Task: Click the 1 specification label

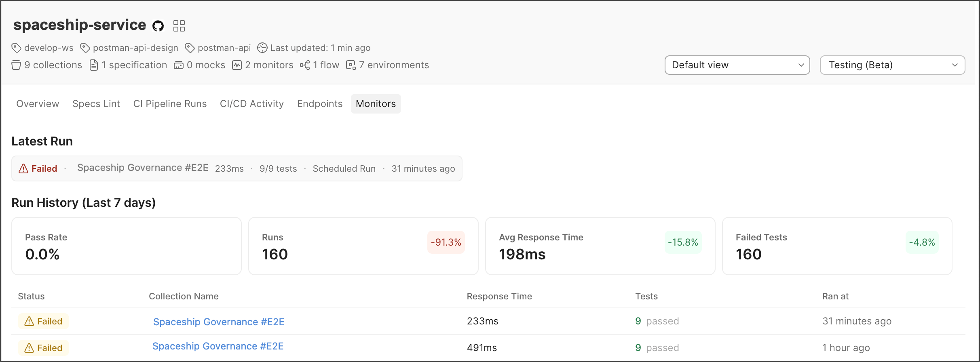Action: click(134, 65)
